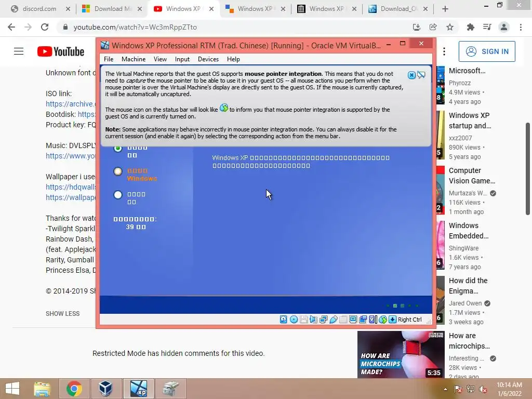The image size is (532, 399).
Task: Click the video capture status icon
Action: [363, 320]
